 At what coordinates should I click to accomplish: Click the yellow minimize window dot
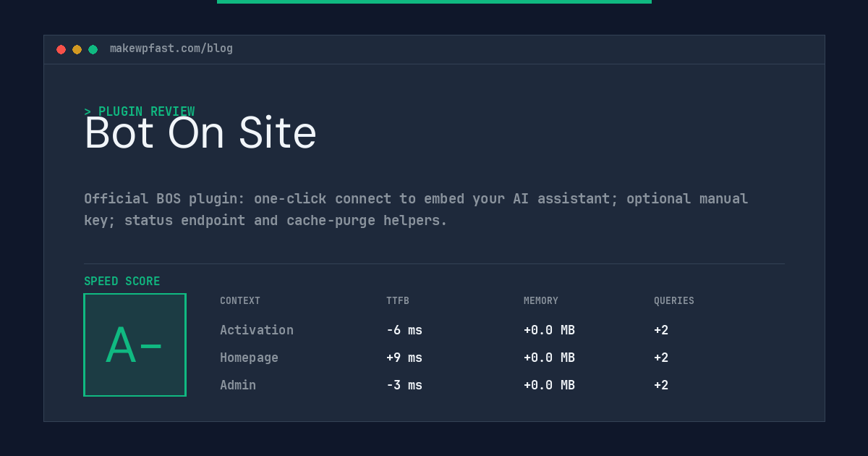[x=77, y=49]
